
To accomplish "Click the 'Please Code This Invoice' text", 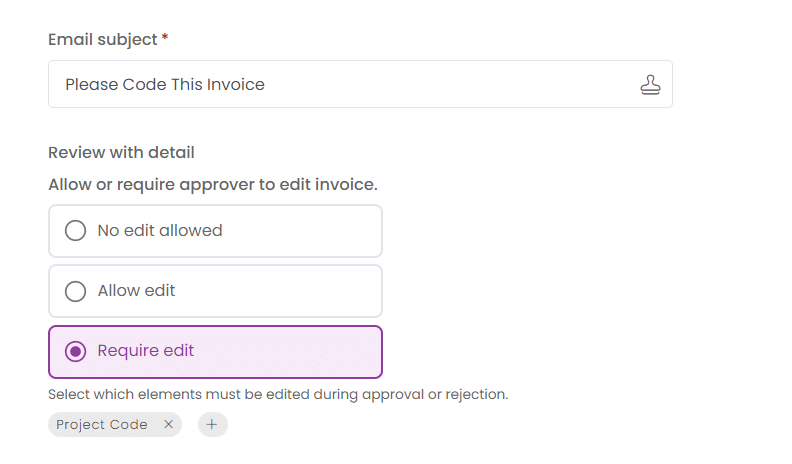I will (165, 84).
